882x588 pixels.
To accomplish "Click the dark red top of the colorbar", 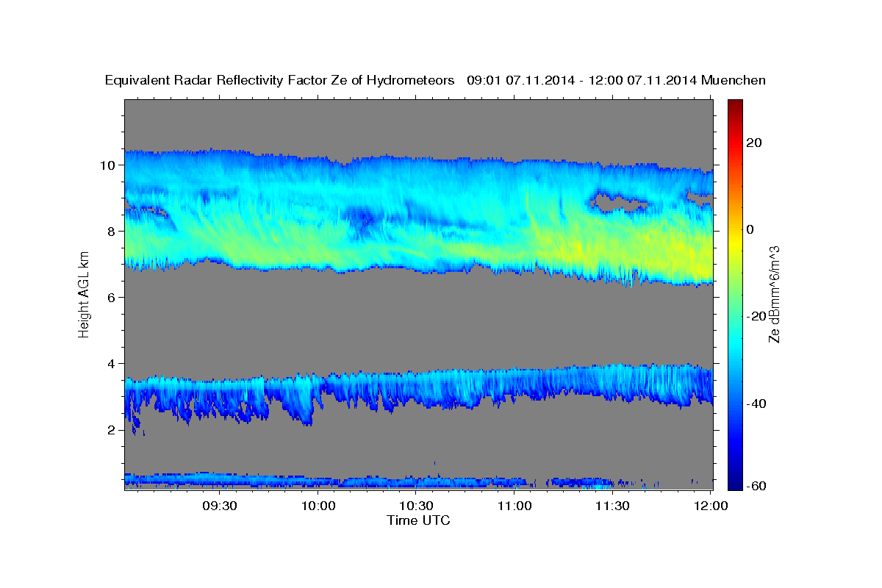I will pos(735,104).
